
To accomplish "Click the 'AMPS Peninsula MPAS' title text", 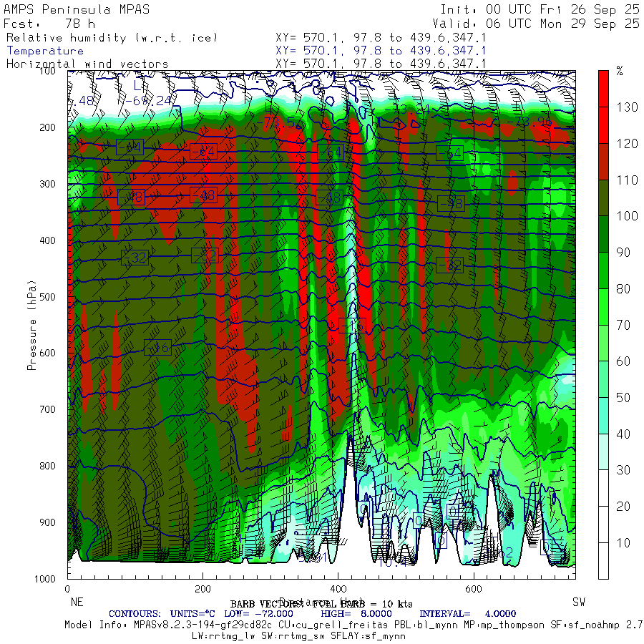I will (77, 9).
